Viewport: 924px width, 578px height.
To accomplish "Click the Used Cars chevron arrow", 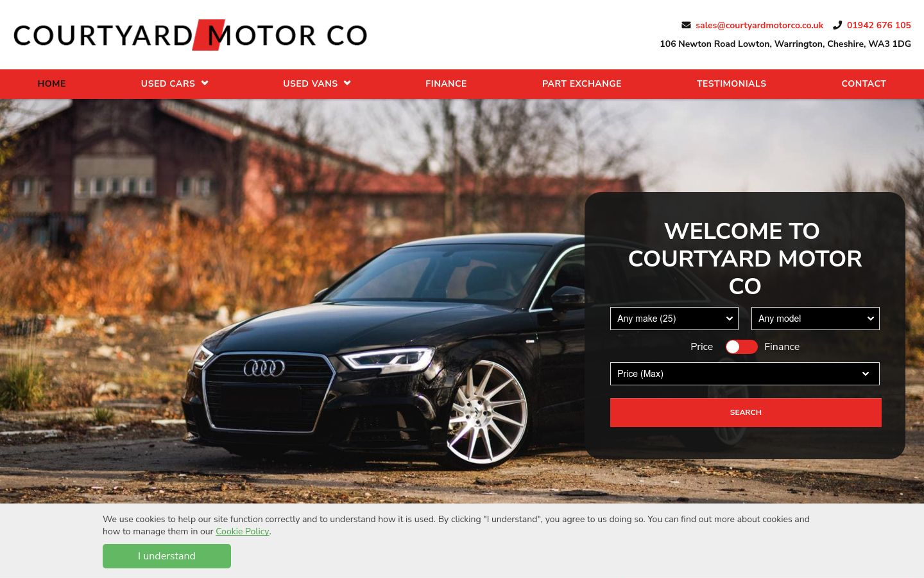I will pyautogui.click(x=205, y=83).
